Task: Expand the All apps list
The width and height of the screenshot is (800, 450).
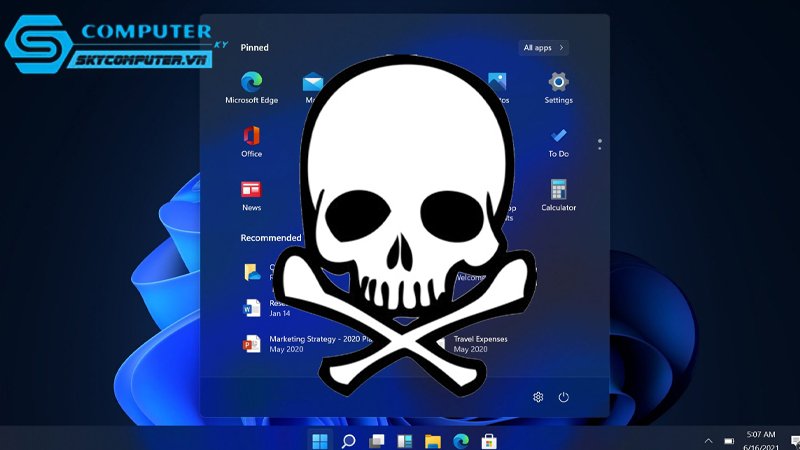Action: (543, 47)
